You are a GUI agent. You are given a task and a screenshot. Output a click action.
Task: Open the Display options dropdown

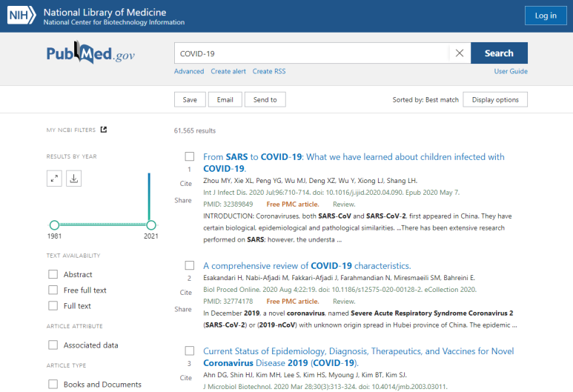coord(495,99)
